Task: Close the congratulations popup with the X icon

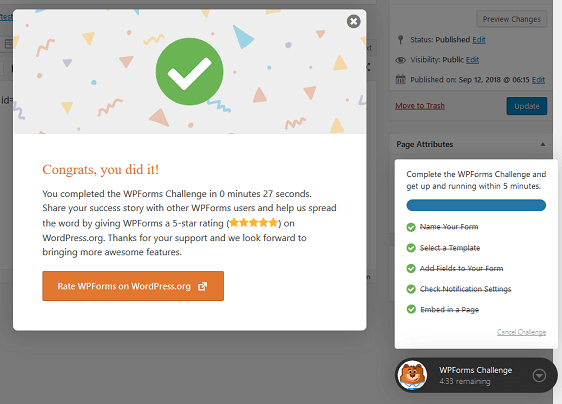Action: coord(353,22)
